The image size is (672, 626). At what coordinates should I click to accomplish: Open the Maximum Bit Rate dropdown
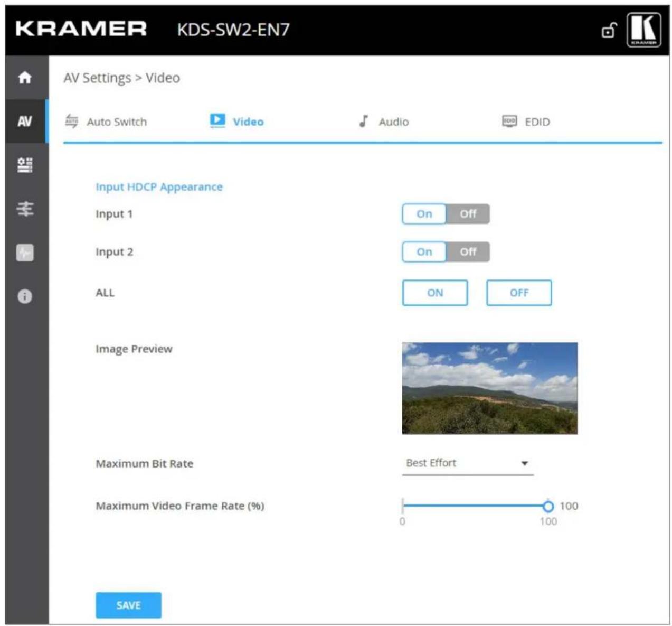point(468,463)
